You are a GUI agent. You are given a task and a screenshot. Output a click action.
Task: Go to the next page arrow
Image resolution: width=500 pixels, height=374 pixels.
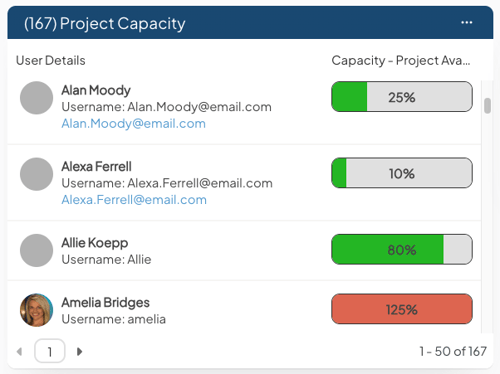[79, 351]
